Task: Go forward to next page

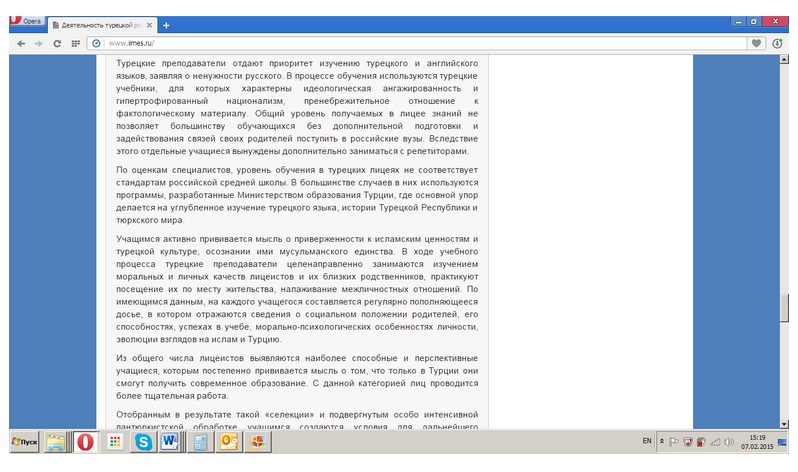Action: tap(39, 44)
